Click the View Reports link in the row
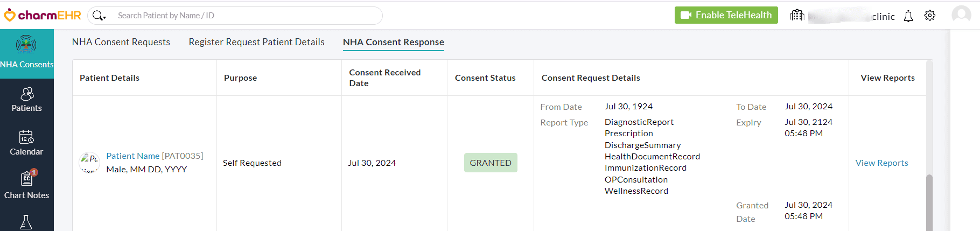Screen dimensions: 980x231 pyautogui.click(x=881, y=163)
